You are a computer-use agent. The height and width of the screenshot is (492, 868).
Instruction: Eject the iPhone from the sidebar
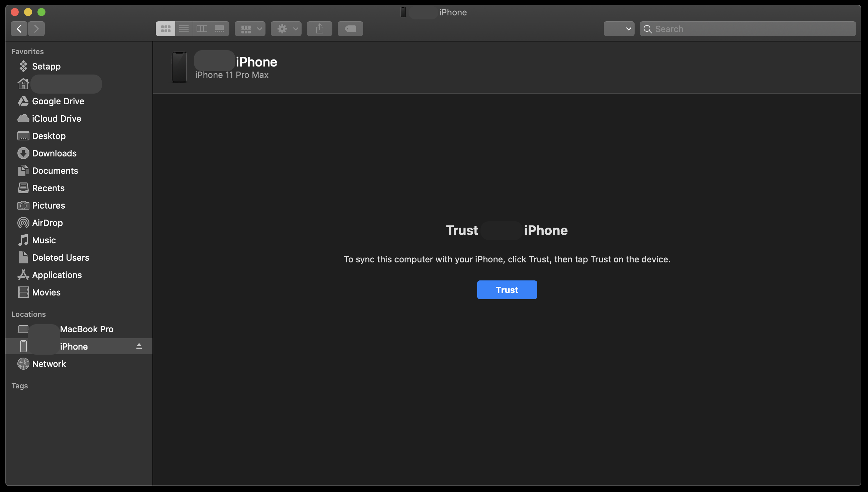click(x=139, y=346)
